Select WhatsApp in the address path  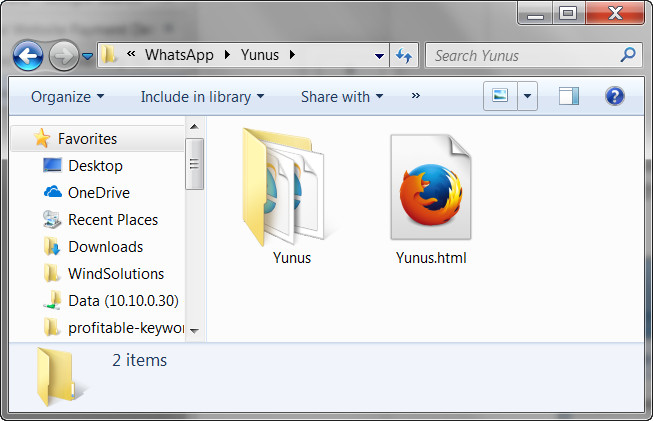(179, 55)
